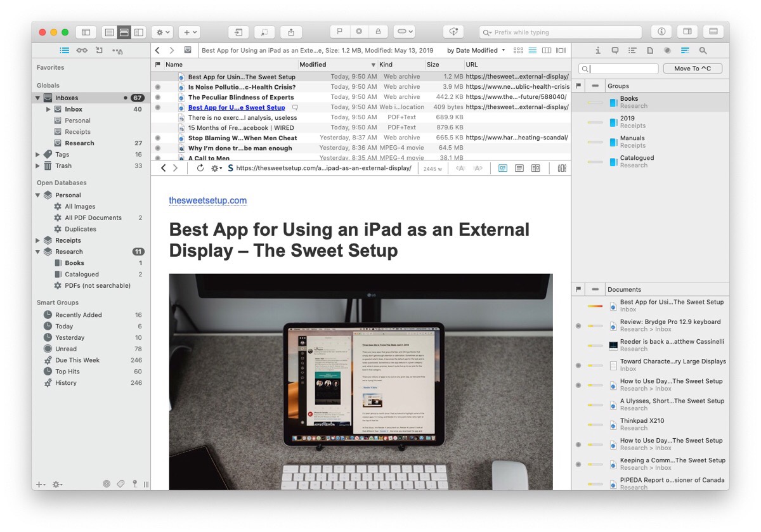Viewport: 761px width, 532px height.
Task: Open the Inspector info toolbar button
Action: [661, 32]
